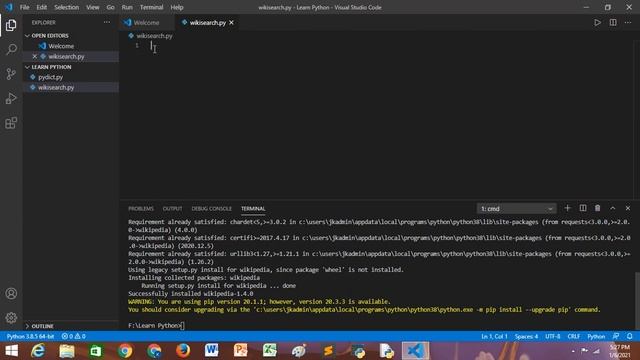
Task: Open pydict.py in the file tree
Action: 51,77
